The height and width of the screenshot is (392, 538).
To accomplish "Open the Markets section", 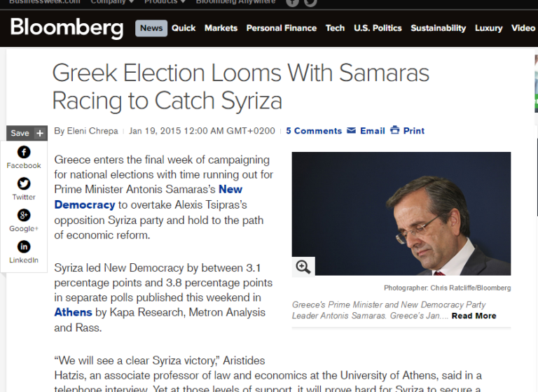I will [x=221, y=28].
